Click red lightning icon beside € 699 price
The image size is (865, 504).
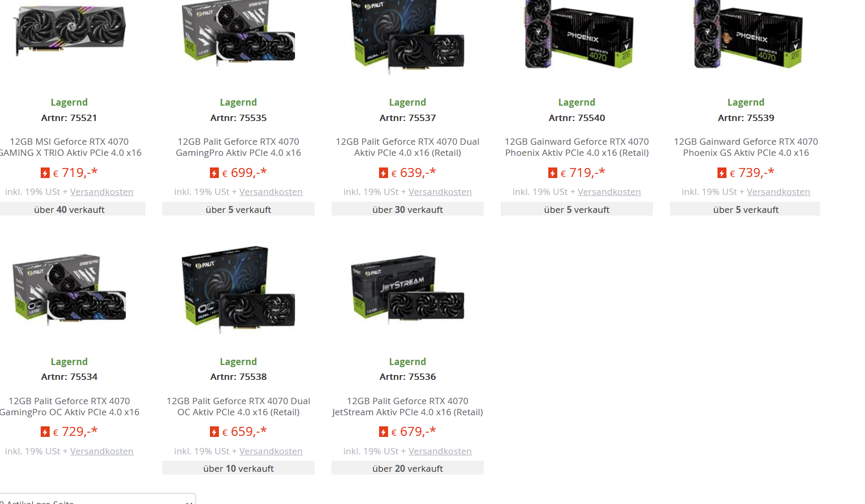(214, 173)
